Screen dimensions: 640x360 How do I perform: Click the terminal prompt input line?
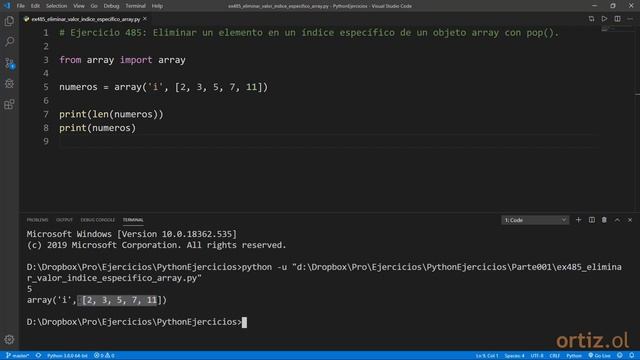click(136, 322)
